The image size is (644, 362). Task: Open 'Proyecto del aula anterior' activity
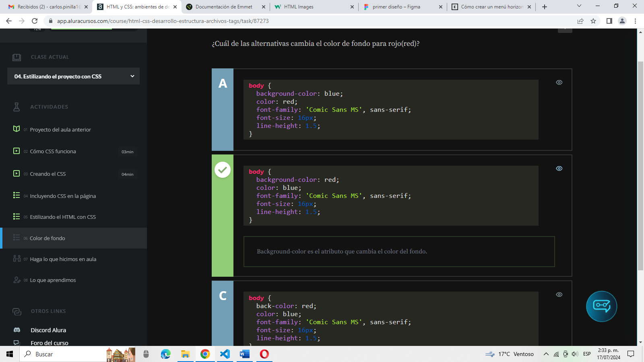[x=60, y=130]
